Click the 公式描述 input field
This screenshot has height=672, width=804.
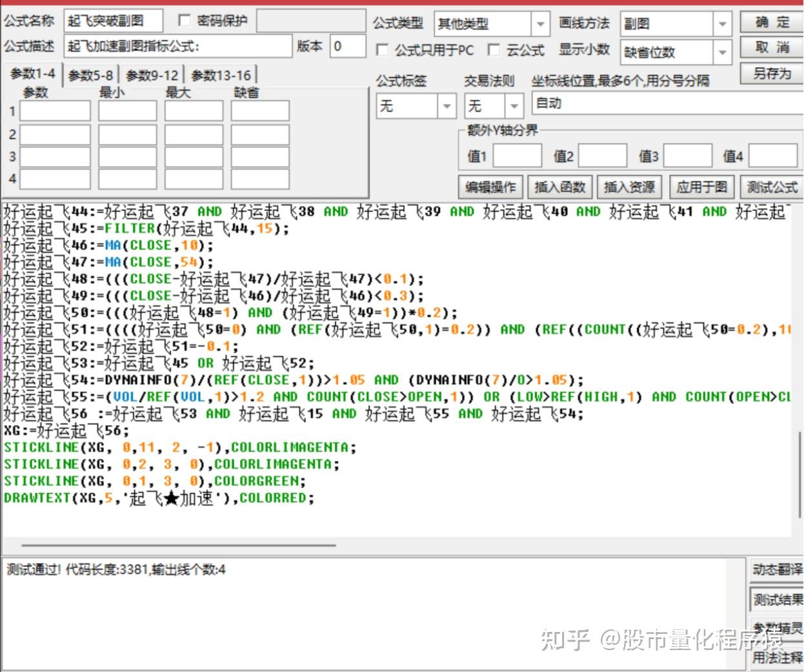click(x=177, y=46)
